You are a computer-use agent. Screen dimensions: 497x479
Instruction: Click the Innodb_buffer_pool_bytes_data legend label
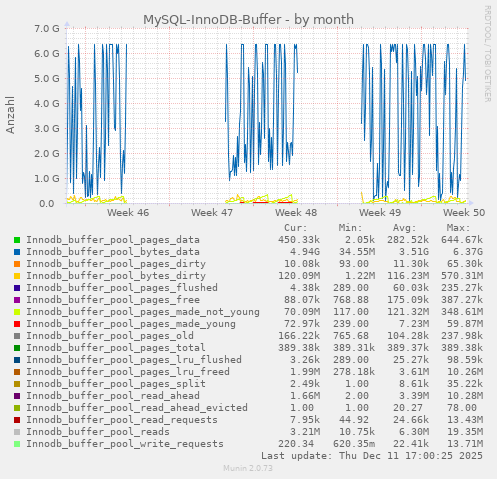click(x=113, y=252)
